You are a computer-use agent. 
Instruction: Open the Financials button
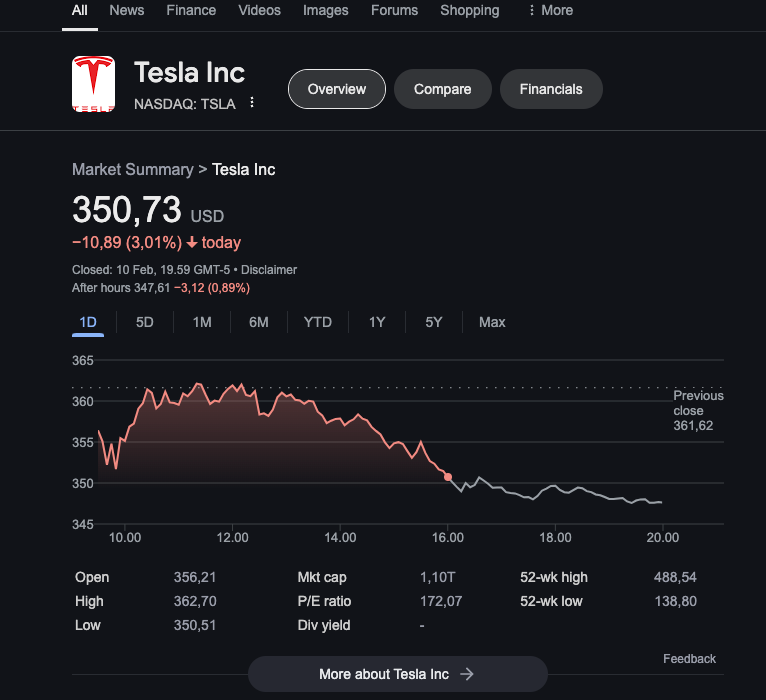click(551, 89)
